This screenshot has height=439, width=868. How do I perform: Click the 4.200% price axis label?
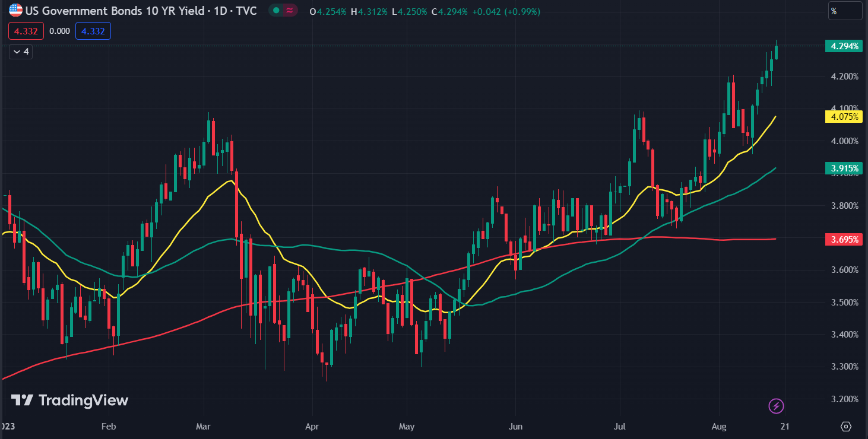(x=844, y=76)
